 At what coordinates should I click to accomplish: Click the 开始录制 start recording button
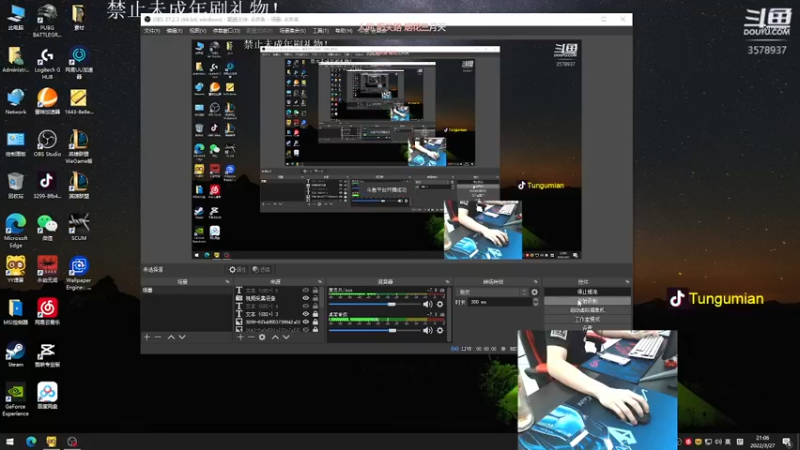coord(587,301)
